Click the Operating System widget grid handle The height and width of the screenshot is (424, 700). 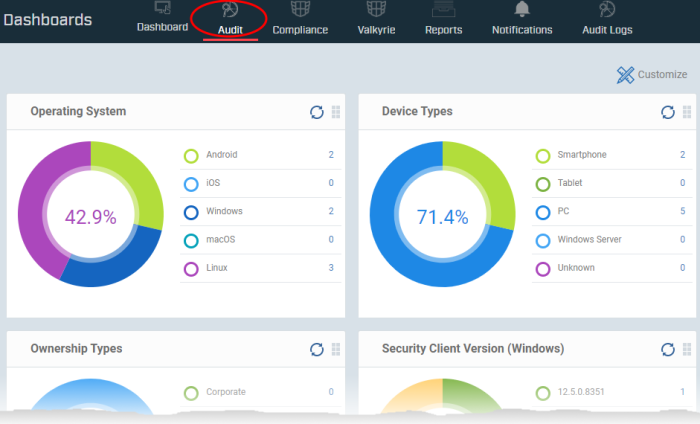[x=336, y=112]
